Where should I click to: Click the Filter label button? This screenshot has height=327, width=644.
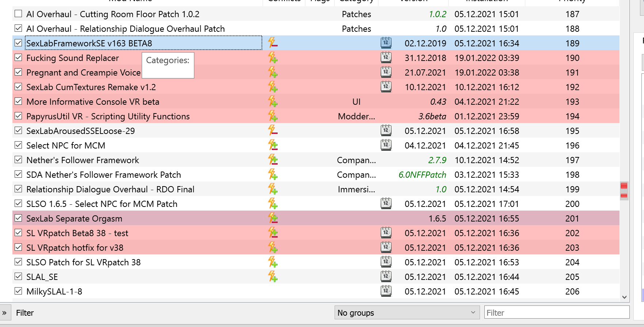(25, 313)
